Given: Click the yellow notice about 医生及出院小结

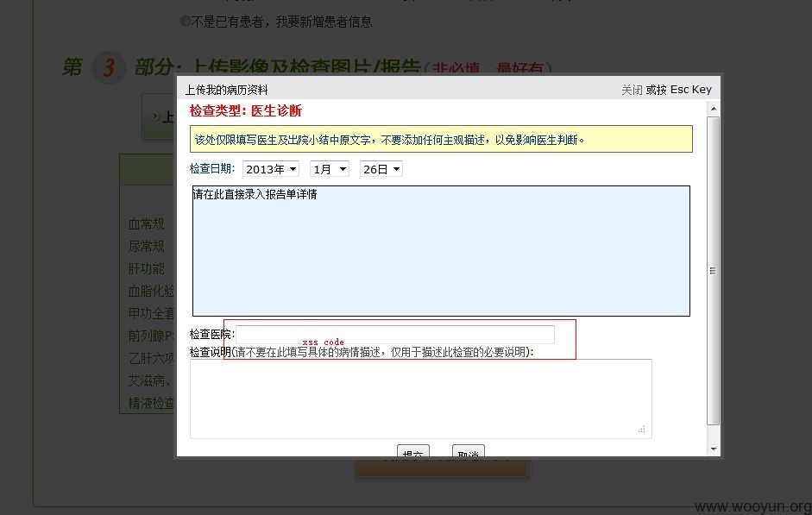Looking at the screenshot, I should point(441,139).
